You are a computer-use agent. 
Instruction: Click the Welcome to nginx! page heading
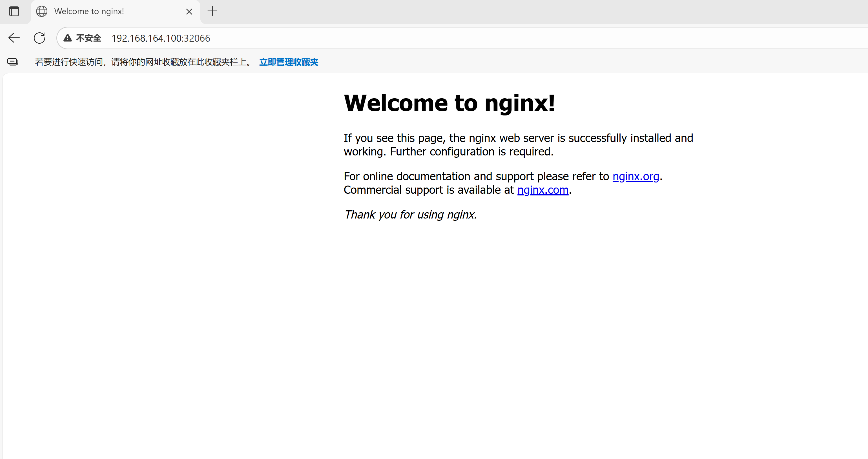pos(449,103)
